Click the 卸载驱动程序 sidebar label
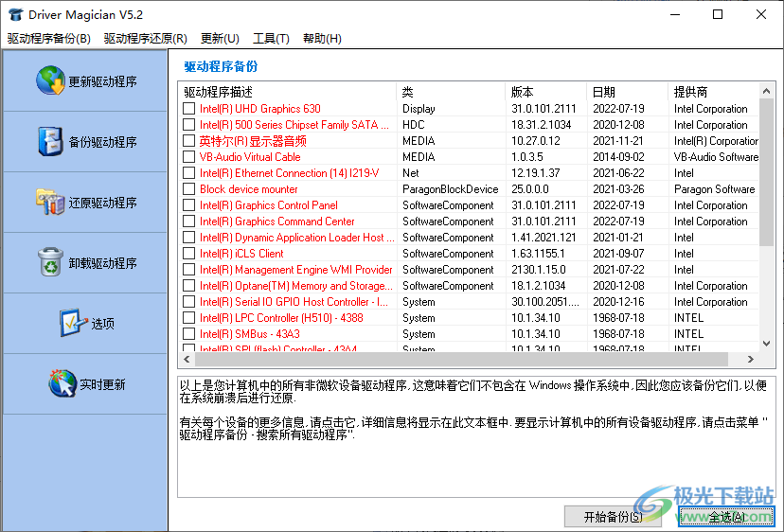The width and height of the screenshot is (784, 532). [102, 263]
